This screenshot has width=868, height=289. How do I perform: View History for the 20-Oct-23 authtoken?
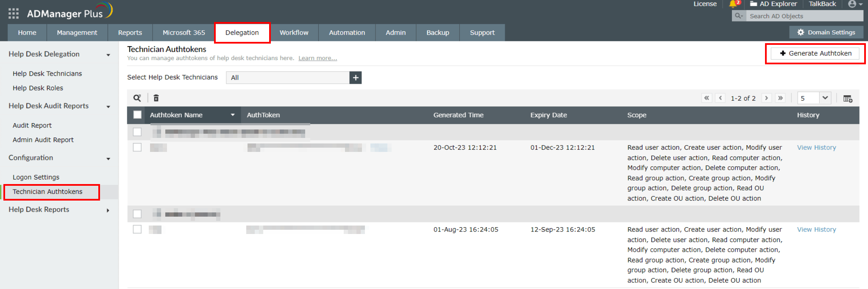[x=816, y=147]
